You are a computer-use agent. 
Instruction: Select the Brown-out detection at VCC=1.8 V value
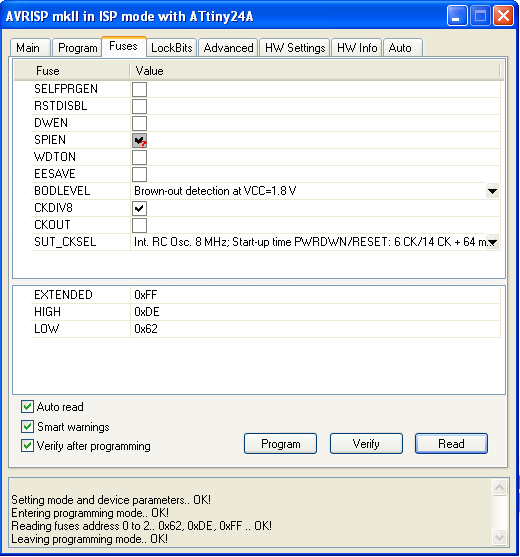[x=215, y=191]
